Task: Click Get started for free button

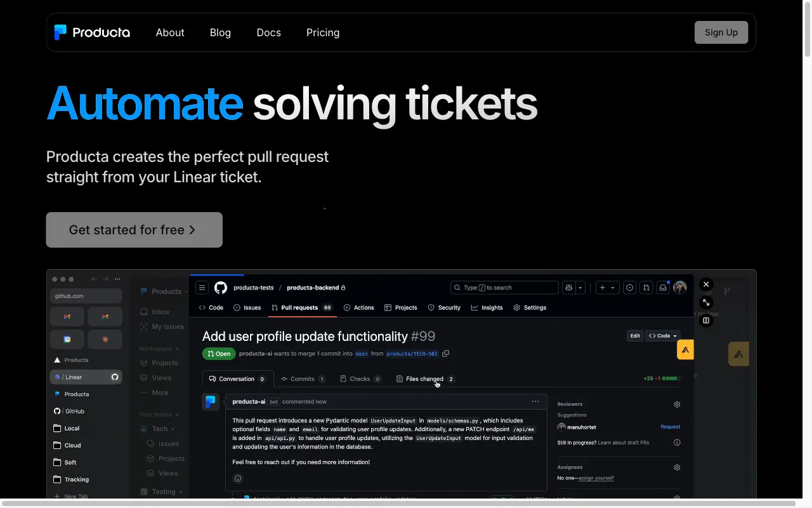Action: coord(134,230)
